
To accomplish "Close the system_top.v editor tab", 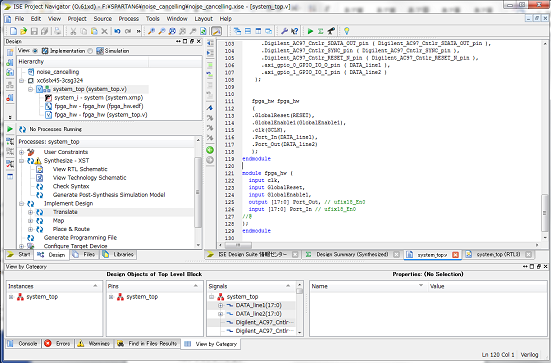I will pyautogui.click(x=455, y=255).
